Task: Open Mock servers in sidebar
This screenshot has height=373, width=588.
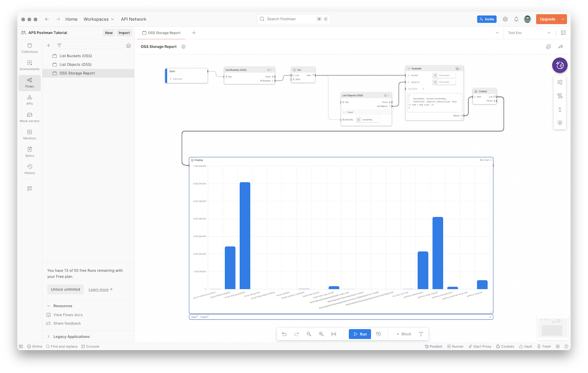Action: pos(29,117)
